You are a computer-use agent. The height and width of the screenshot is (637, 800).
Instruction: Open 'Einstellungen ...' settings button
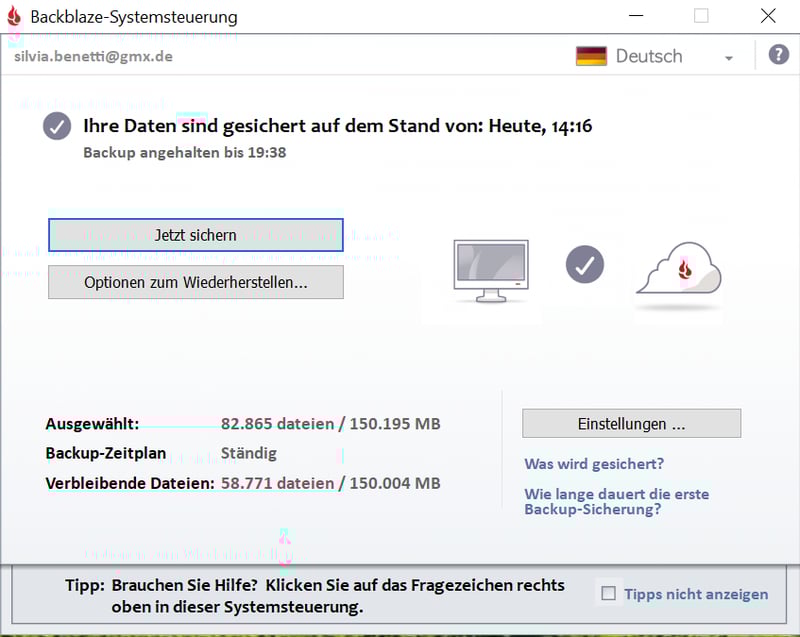[x=631, y=424]
